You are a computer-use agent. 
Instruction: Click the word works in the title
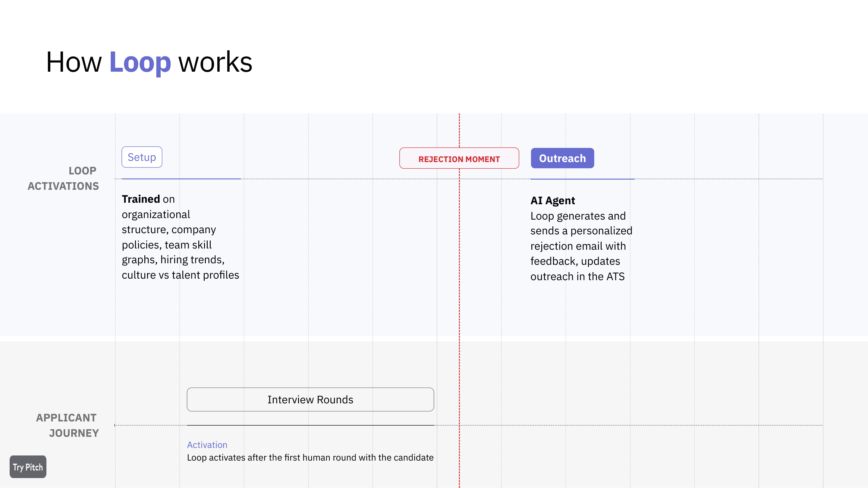point(215,62)
